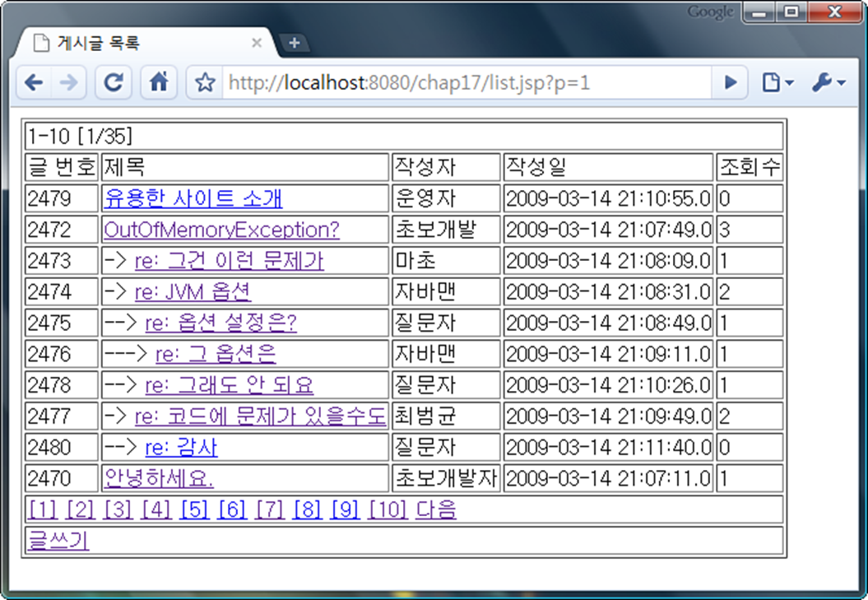Image resolution: width=868 pixels, height=600 pixels.
Task: Reload the page with the refresh icon
Action: (x=114, y=82)
